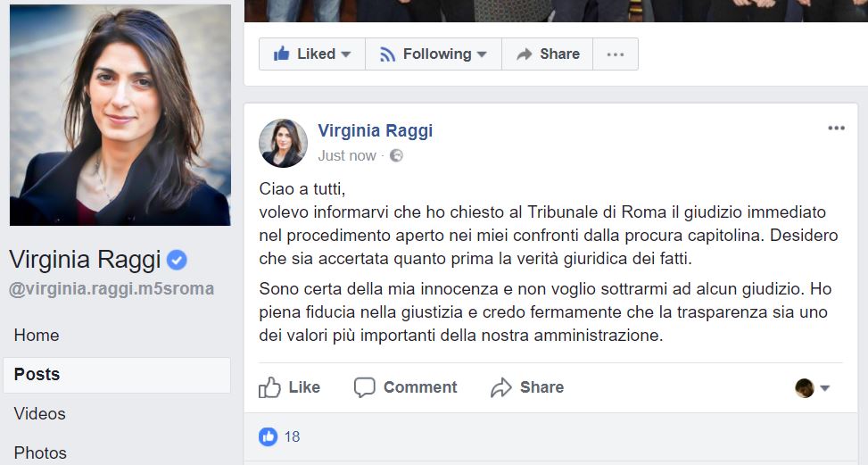Viewport: 868px width, 465px height.
Task: View the 18 likes count
Action: [x=292, y=436]
